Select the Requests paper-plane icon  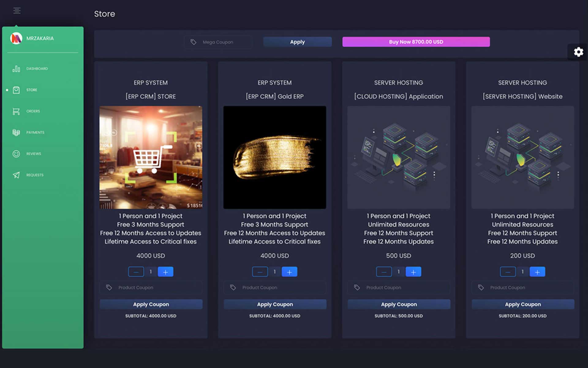16,175
